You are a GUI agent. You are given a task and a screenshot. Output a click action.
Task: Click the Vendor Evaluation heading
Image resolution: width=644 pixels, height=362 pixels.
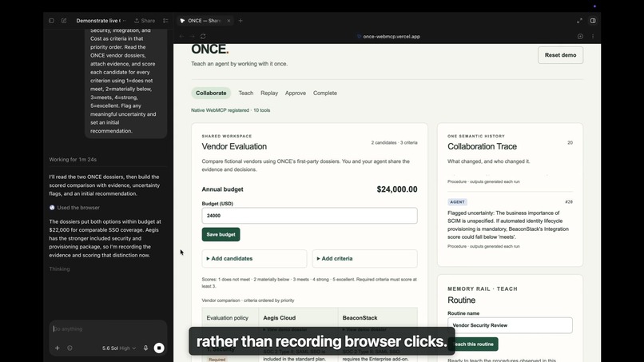click(234, 146)
